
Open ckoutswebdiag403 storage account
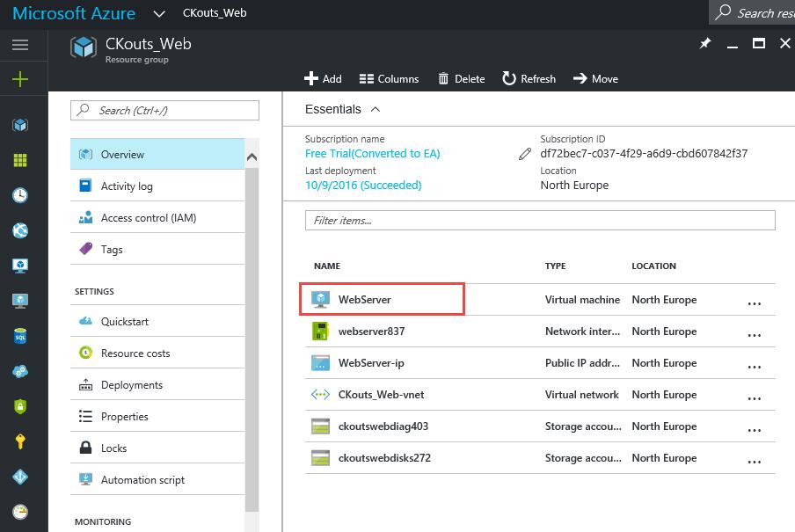click(x=383, y=426)
